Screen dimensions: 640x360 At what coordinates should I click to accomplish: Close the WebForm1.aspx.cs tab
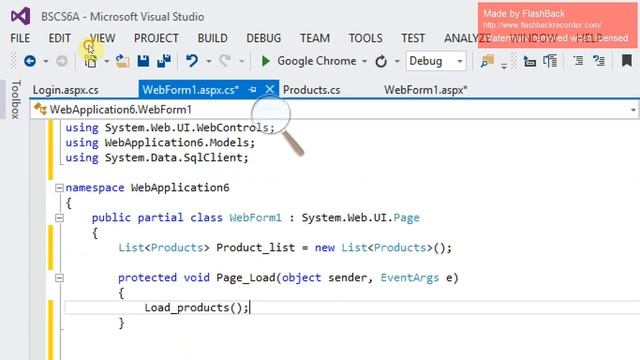click(x=269, y=89)
